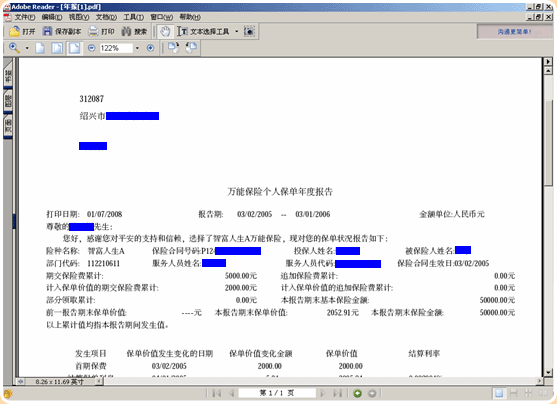
Task: Click the minus zoom out button
Action: pos(92,48)
